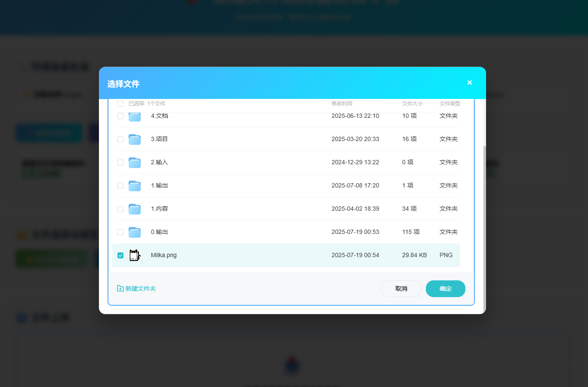Click the 1.内容 folder icon
This screenshot has width=588, height=387.
coord(135,209)
